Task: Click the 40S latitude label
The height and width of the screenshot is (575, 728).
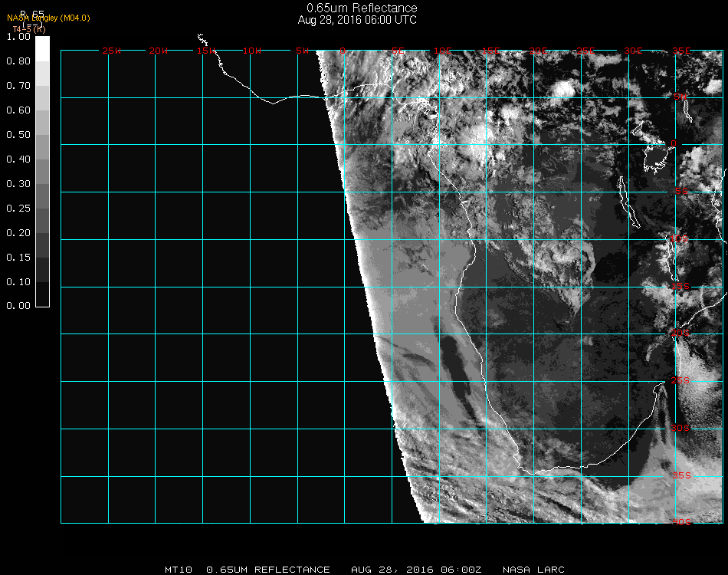Action: [681, 523]
